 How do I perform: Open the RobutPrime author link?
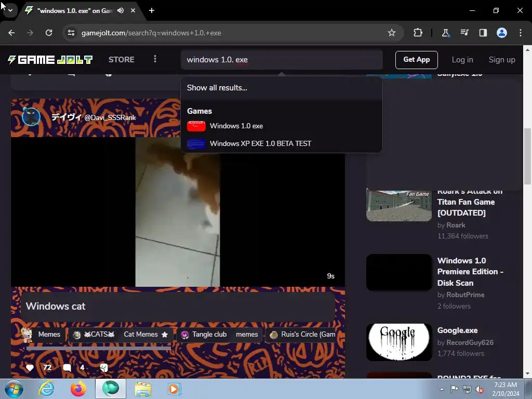click(x=465, y=295)
